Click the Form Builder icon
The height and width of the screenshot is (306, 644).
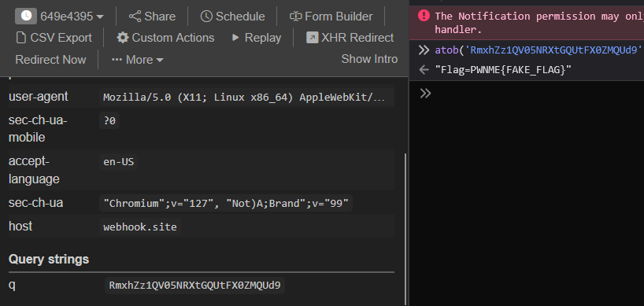(295, 17)
